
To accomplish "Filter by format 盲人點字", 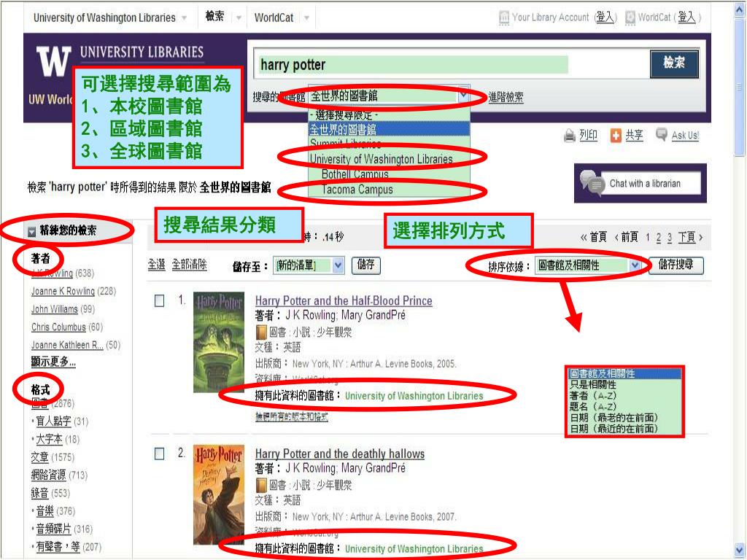I will [x=53, y=421].
